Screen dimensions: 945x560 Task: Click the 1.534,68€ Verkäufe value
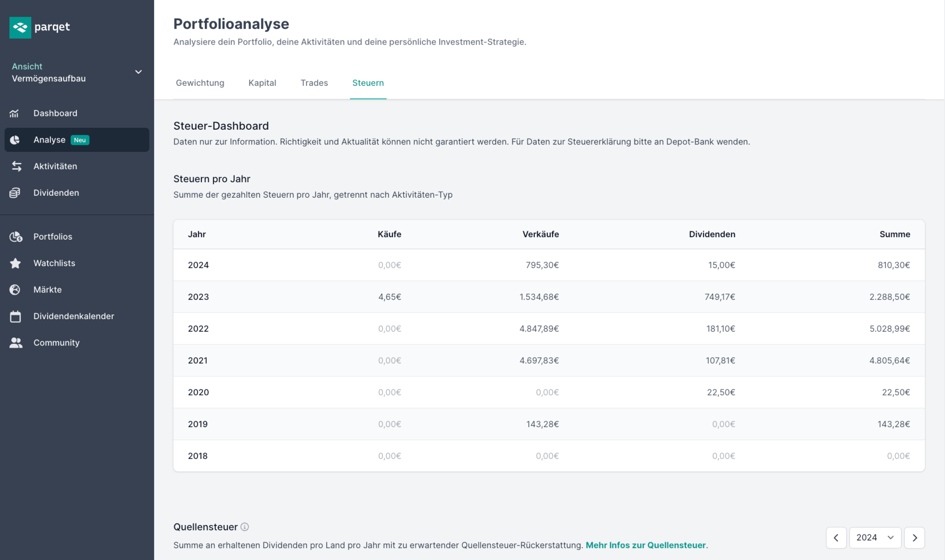[x=539, y=297]
